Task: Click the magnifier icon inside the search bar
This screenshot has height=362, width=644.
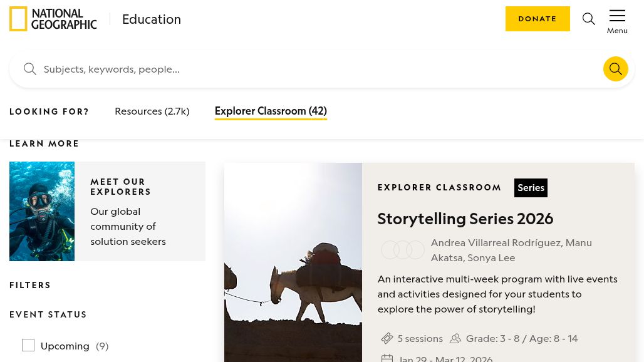Action: (x=30, y=69)
